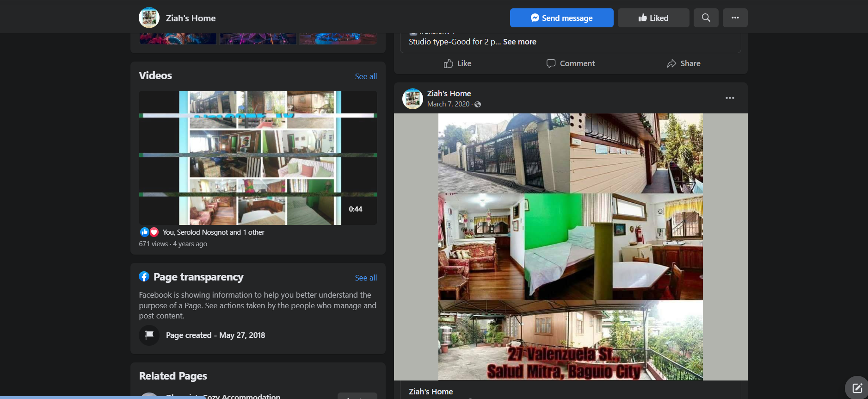The width and height of the screenshot is (868, 399).
Task: Open See all link for Videos
Action: 366,76
